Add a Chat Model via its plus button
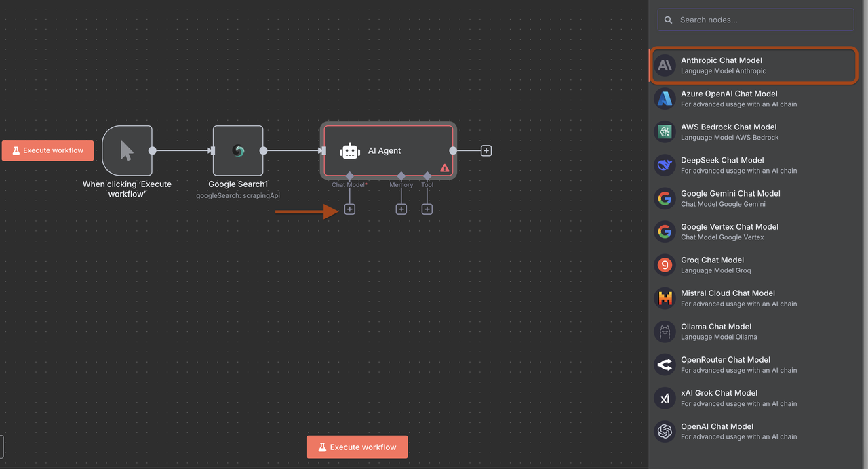 pyautogui.click(x=349, y=209)
